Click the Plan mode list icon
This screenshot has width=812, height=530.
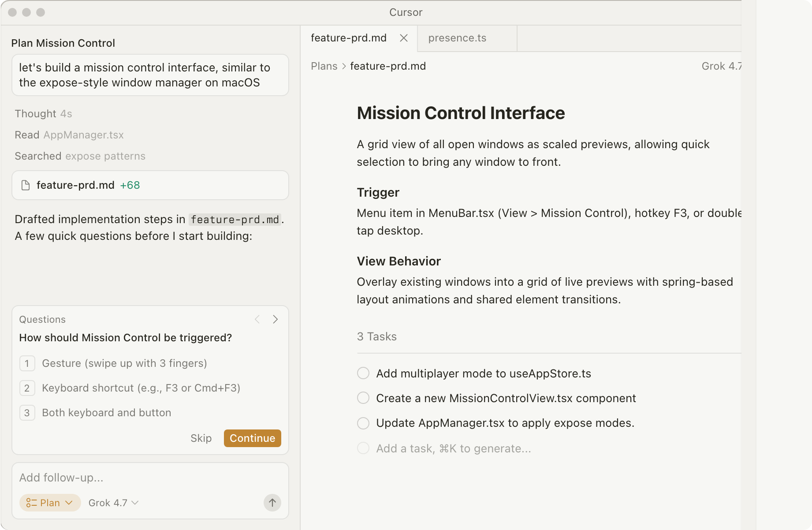[x=31, y=503]
